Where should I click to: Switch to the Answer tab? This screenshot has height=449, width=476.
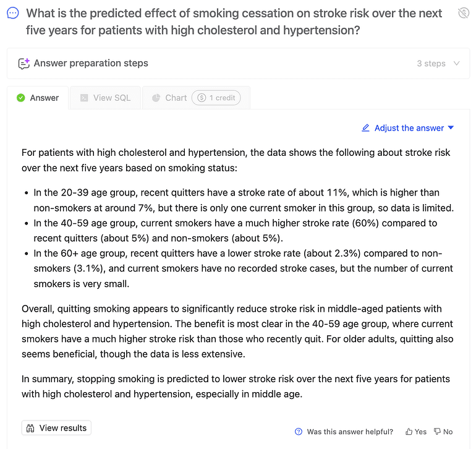(38, 98)
